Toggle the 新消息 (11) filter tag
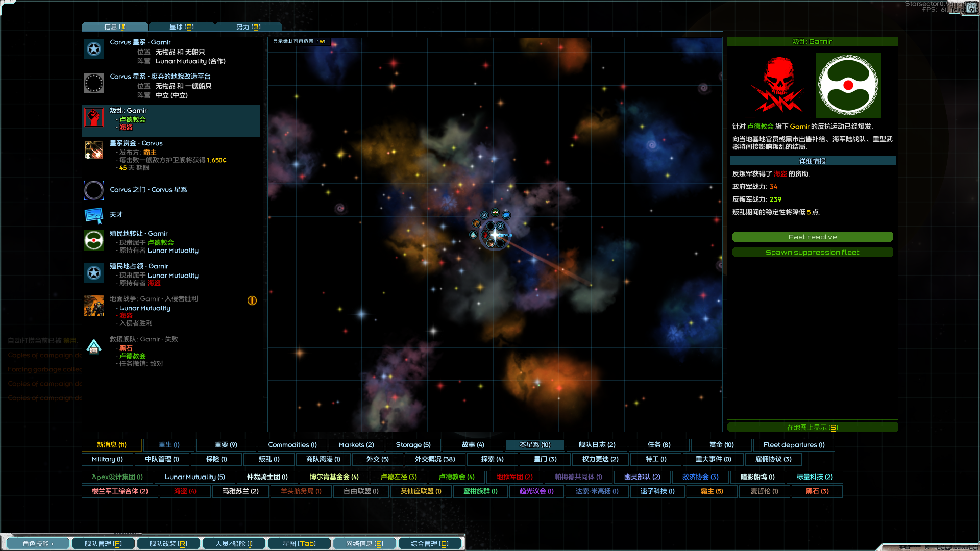Screen dimensions: 980x551 click(x=112, y=445)
